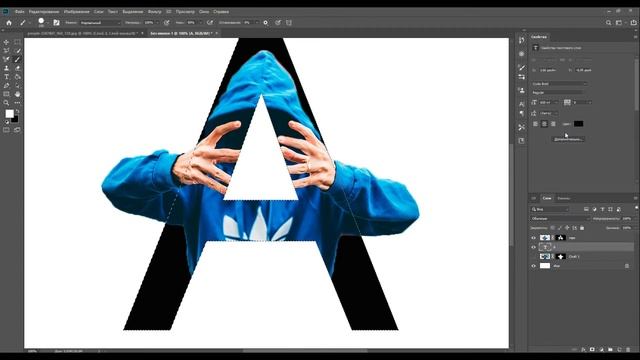This screenshot has height=360, width=640.
Task: Open the Файл menu
Action: (x=20, y=12)
